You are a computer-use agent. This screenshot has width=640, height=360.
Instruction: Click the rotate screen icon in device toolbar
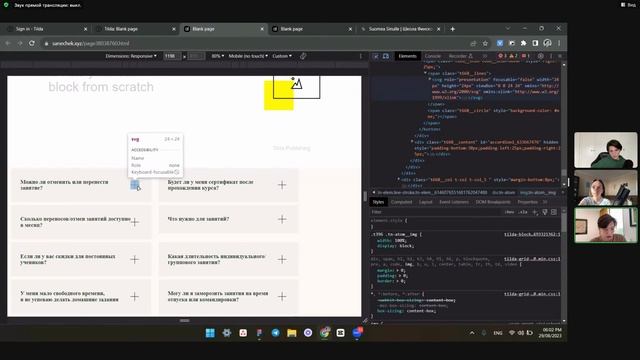[x=303, y=56]
